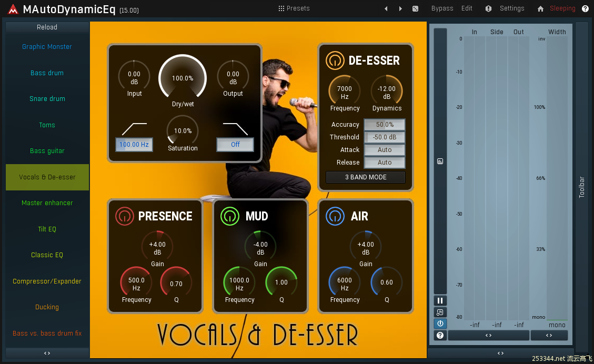Click the alert icon beside Settings
This screenshot has width=594, height=364.
pos(488,8)
